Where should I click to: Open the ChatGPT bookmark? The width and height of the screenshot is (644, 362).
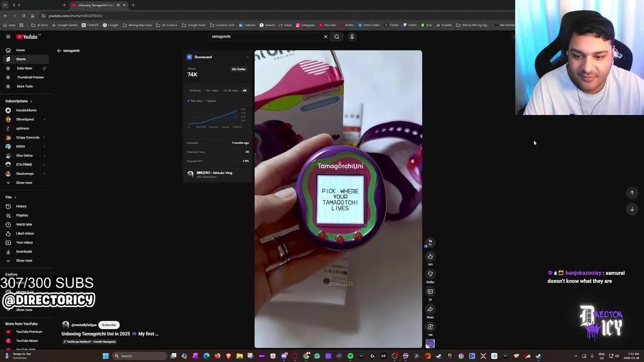coord(91,25)
